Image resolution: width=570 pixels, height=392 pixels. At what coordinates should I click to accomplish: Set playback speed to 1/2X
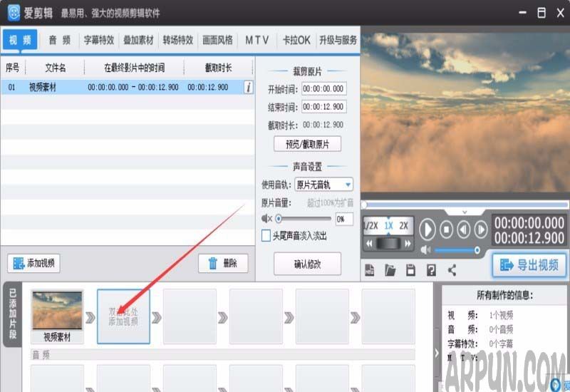click(370, 226)
